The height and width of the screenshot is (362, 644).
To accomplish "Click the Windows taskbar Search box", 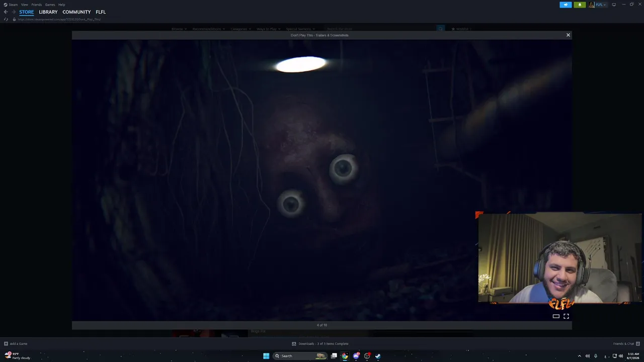I will tap(300, 356).
